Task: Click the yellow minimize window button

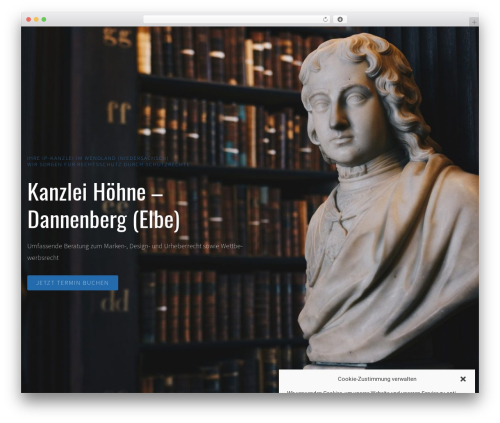Action: (x=36, y=19)
